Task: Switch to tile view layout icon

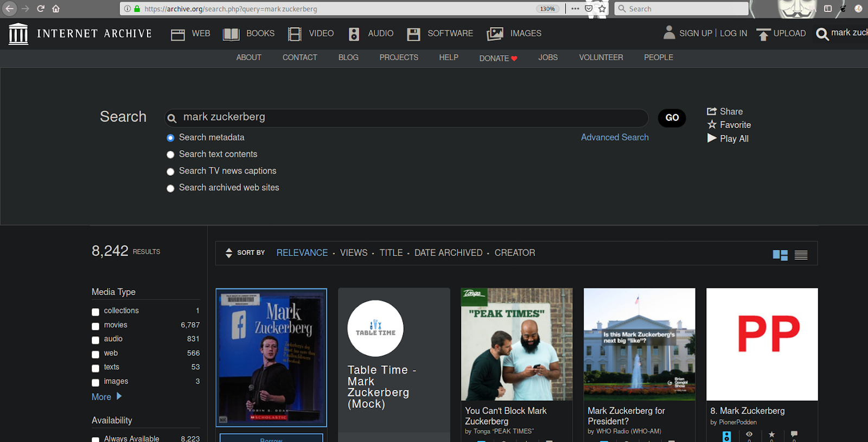Action: [x=780, y=255]
